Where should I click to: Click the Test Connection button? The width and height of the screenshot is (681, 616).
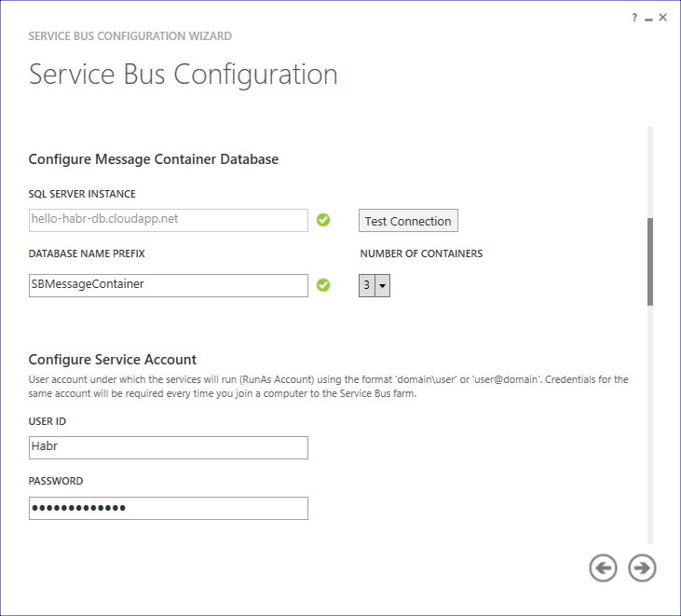click(x=408, y=221)
